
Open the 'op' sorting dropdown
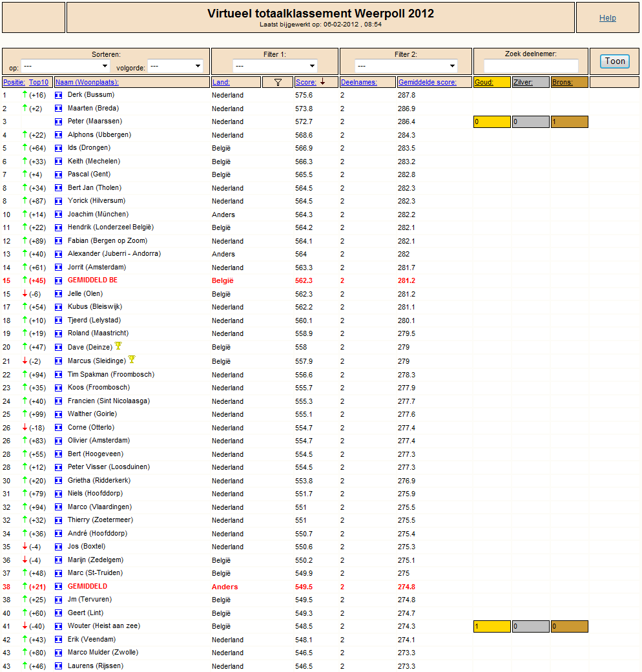pos(65,66)
